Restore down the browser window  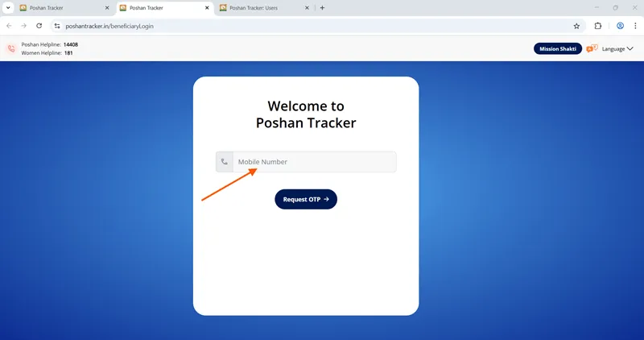pyautogui.click(x=616, y=8)
